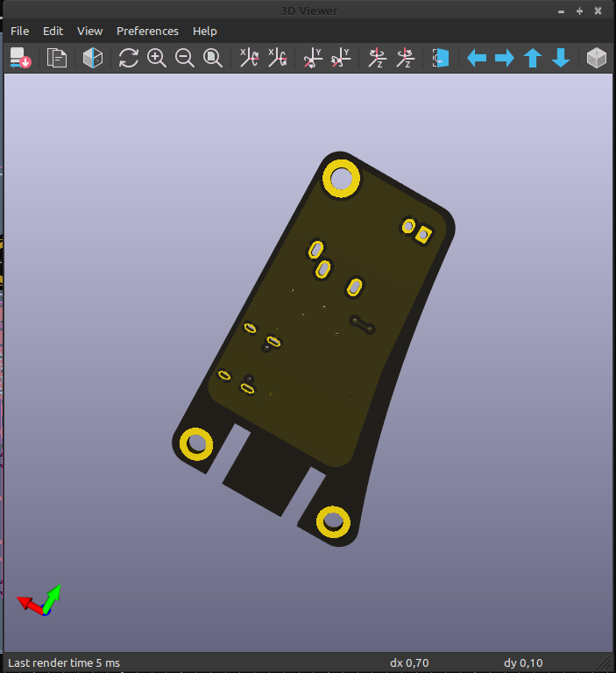The height and width of the screenshot is (673, 616).
Task: Click the bottom-left mounting hole pad
Action: pos(196,443)
